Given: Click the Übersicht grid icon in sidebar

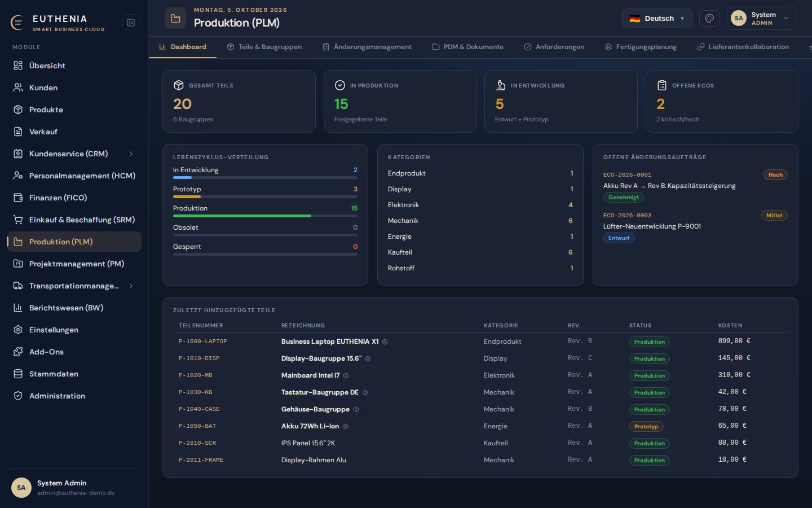Looking at the screenshot, I should (18, 65).
